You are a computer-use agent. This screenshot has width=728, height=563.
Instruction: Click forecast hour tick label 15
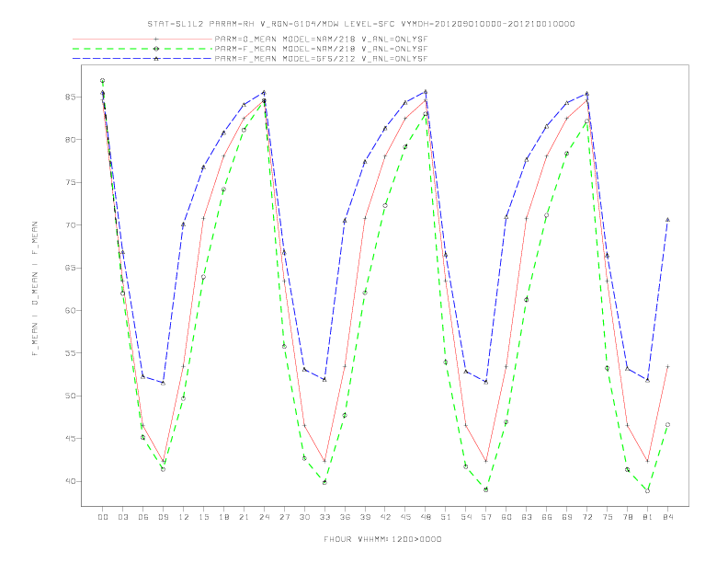tap(204, 517)
